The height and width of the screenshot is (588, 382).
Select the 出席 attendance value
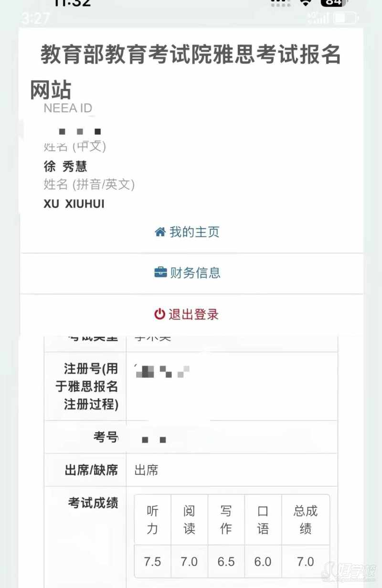(x=146, y=470)
